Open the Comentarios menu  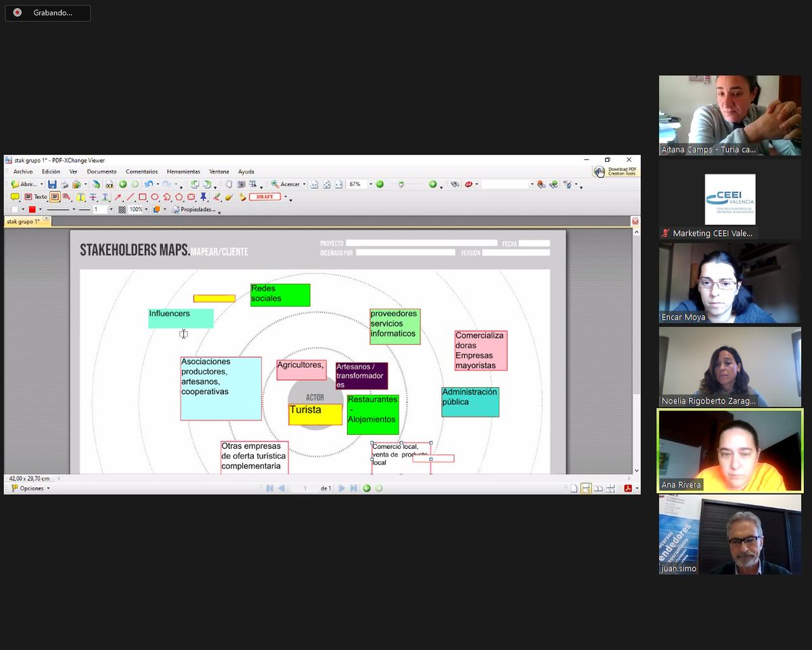click(141, 171)
